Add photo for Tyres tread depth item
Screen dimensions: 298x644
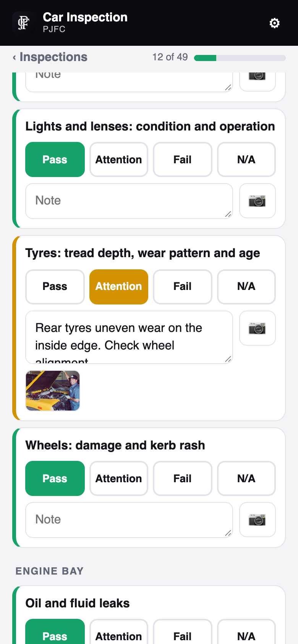pos(257,328)
